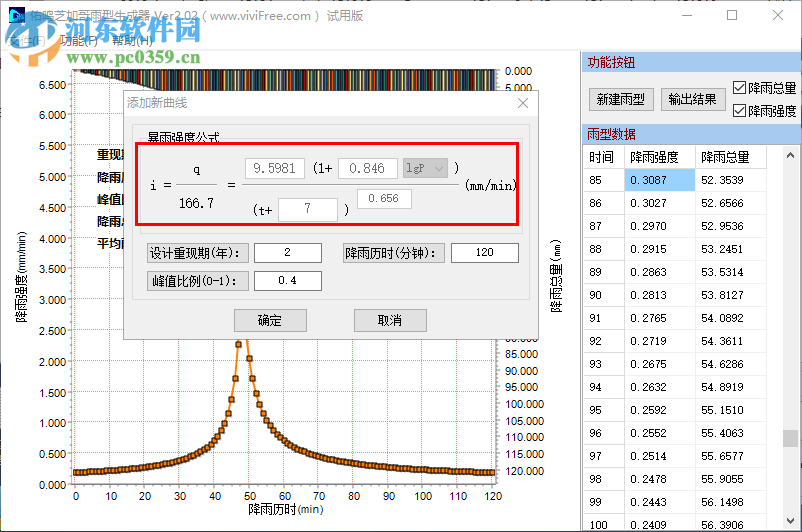This screenshot has height=532, width=802.
Task: Click the 峰值比例 input field showing 0.4
Action: tap(287, 281)
